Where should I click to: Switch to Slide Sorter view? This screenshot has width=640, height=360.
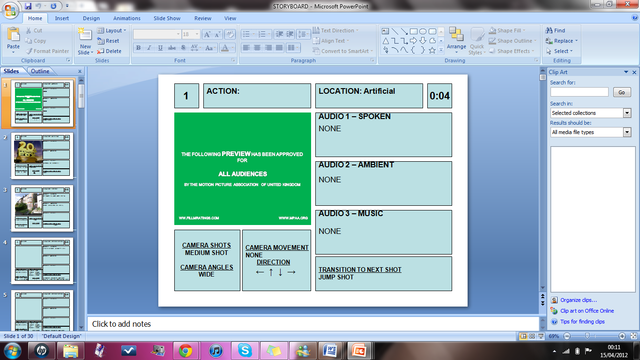click(x=532, y=336)
